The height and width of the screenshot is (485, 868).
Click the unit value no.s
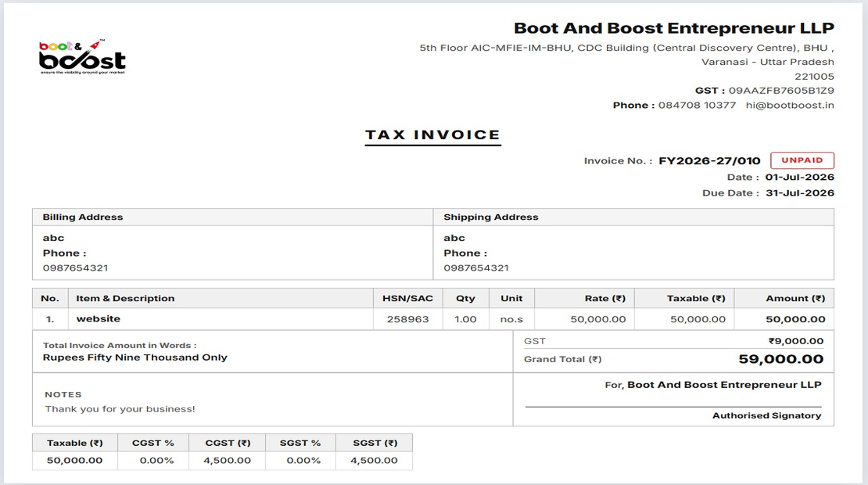pyautogui.click(x=511, y=319)
